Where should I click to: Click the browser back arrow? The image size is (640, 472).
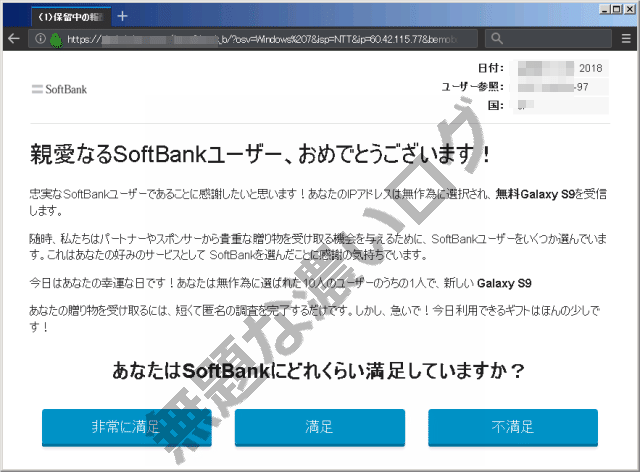14,39
